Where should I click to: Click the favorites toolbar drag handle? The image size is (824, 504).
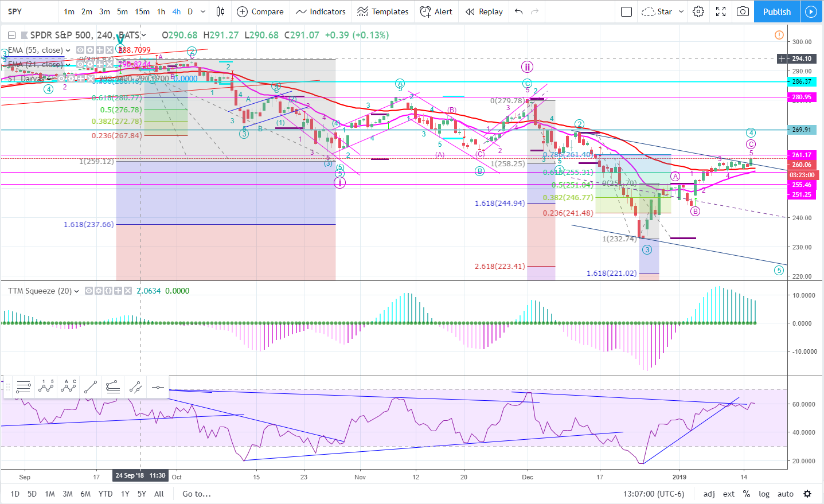pyautogui.click(x=7, y=388)
